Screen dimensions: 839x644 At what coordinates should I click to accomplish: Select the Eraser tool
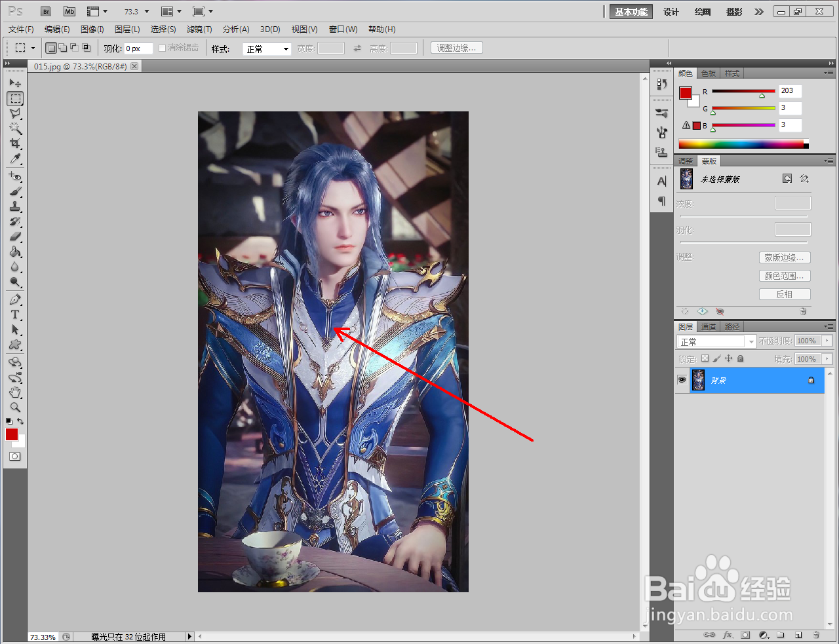point(15,237)
